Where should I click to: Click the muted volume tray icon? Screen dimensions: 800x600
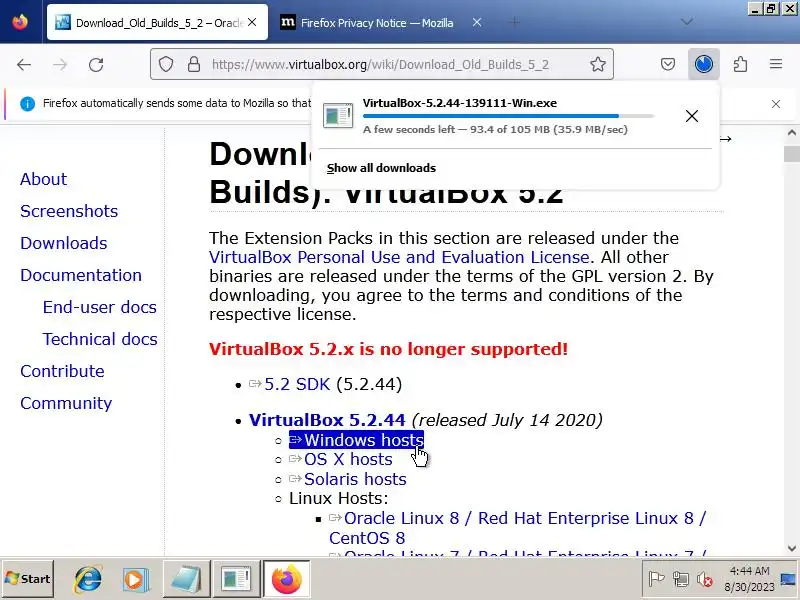coord(705,579)
